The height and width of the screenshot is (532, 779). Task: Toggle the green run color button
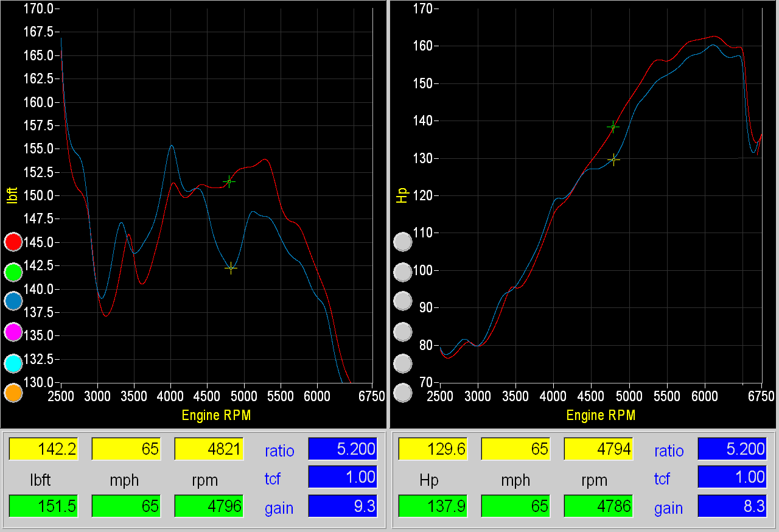tap(13, 271)
